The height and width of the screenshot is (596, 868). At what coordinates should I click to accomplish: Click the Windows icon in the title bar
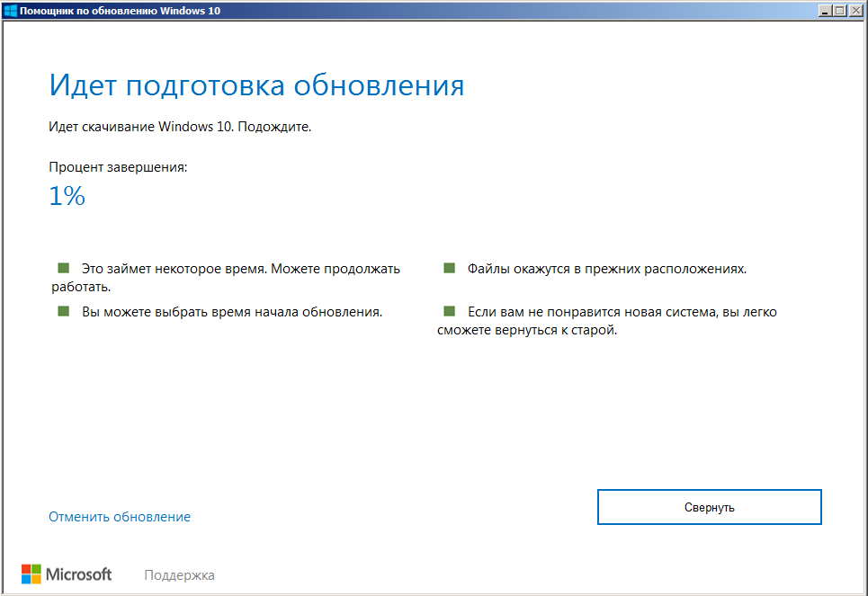click(x=10, y=11)
